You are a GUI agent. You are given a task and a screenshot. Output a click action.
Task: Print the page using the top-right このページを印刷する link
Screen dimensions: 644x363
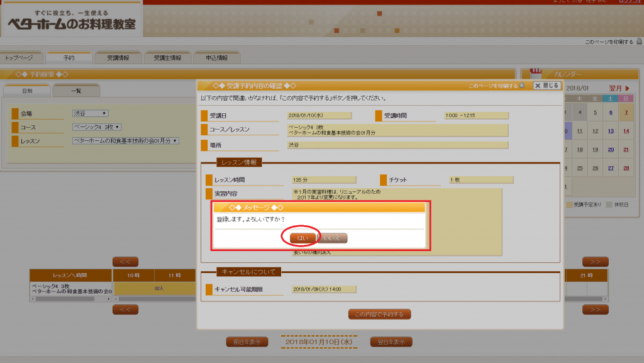point(609,42)
